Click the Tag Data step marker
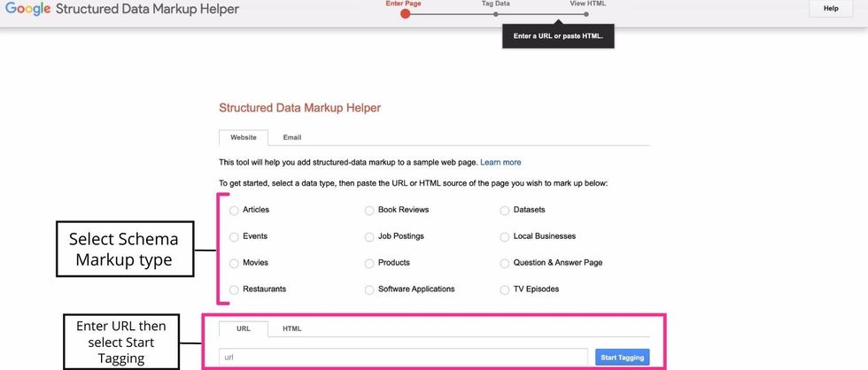 pos(496,14)
